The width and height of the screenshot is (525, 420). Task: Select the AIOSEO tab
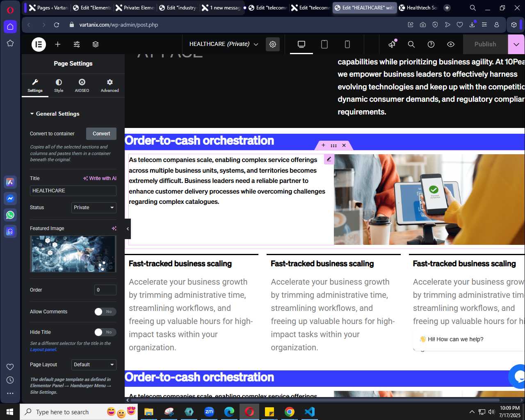(x=82, y=86)
